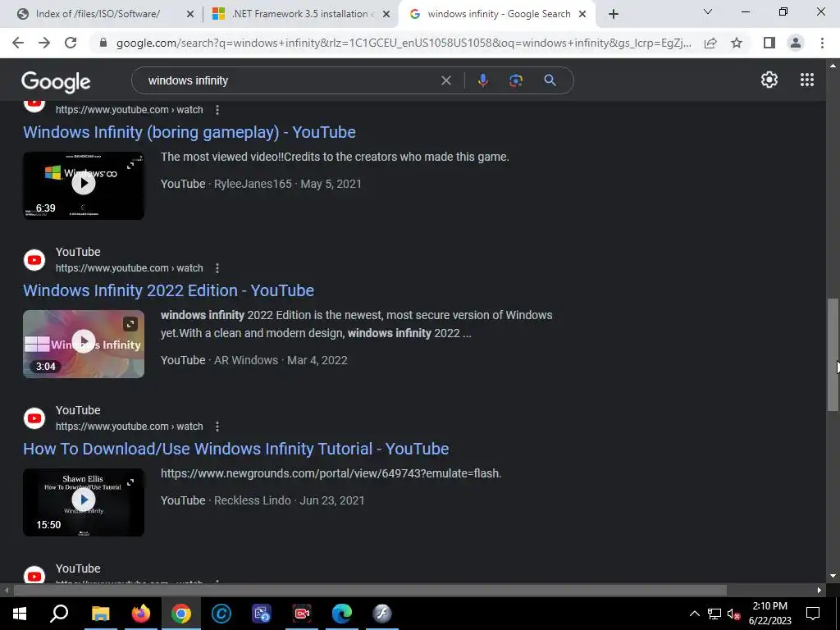Click the Chrome address bar URL

coord(404,43)
